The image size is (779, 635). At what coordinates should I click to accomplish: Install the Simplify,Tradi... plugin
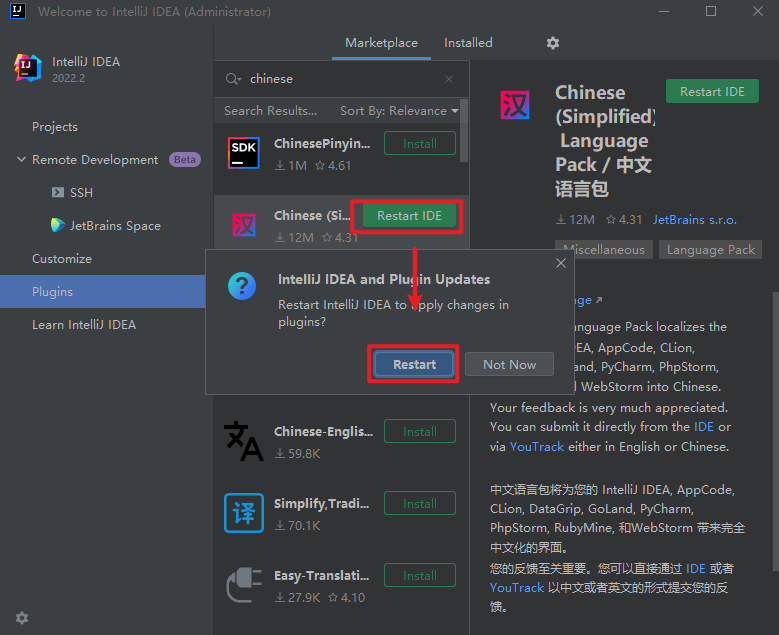(x=420, y=503)
